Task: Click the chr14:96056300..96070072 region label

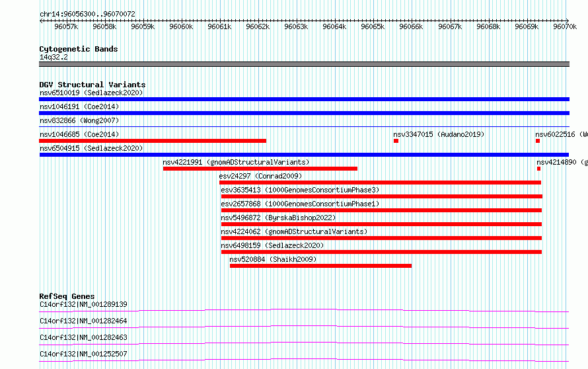Action: pyautogui.click(x=87, y=14)
